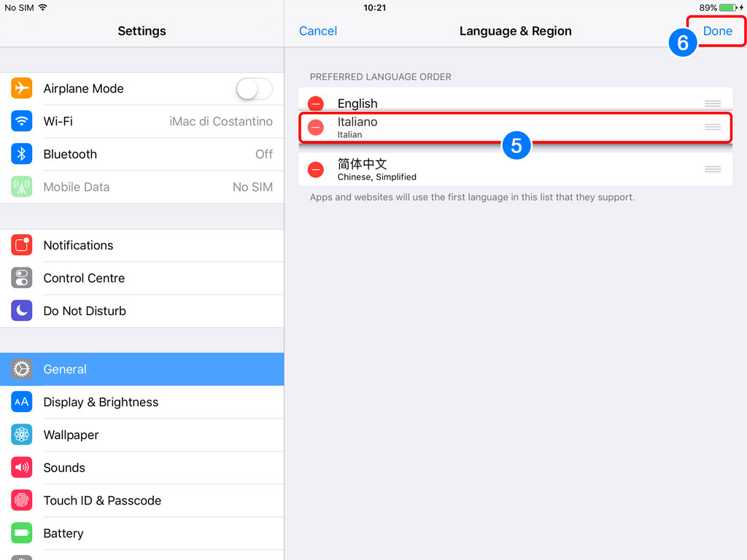Open Do Not Disturb settings
This screenshot has width=747, height=560.
[x=142, y=311]
